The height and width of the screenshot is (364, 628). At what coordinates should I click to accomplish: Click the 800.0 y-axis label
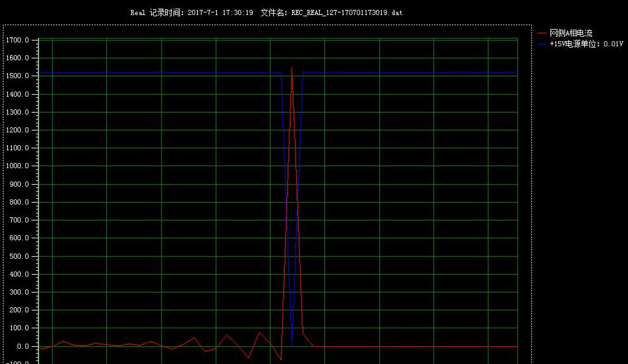click(x=19, y=202)
